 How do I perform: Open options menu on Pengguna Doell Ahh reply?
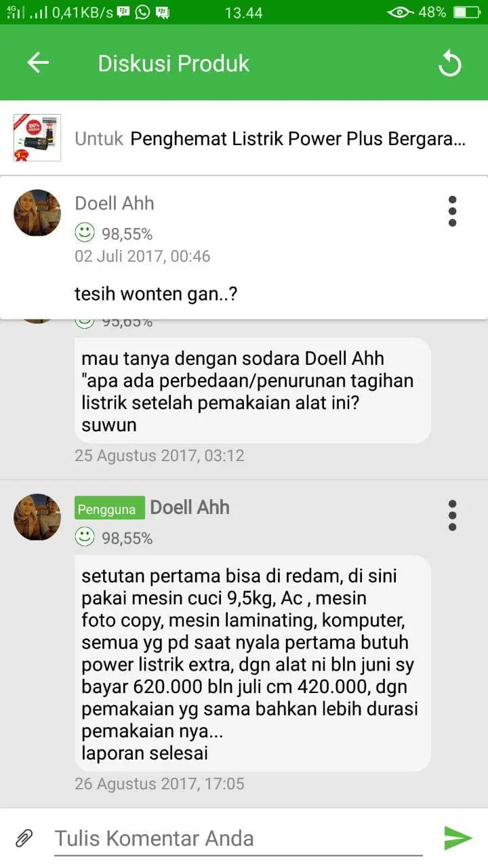pos(452,516)
